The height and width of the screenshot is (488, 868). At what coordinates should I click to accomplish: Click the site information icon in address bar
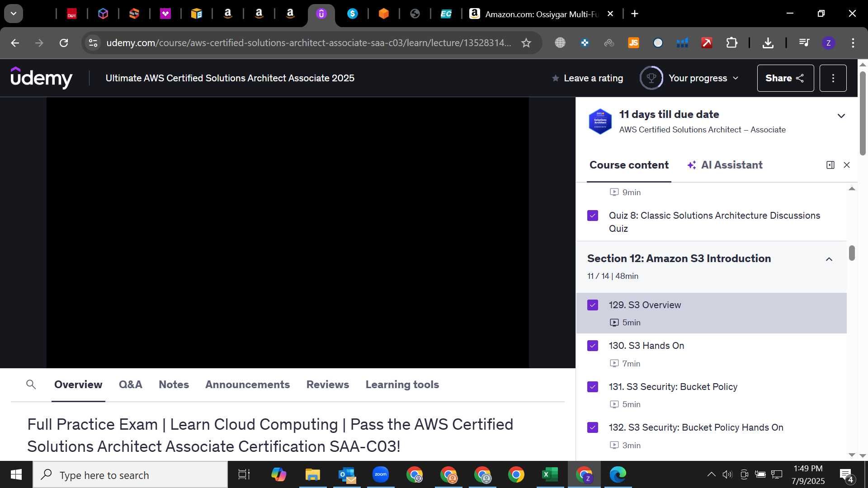[93, 43]
